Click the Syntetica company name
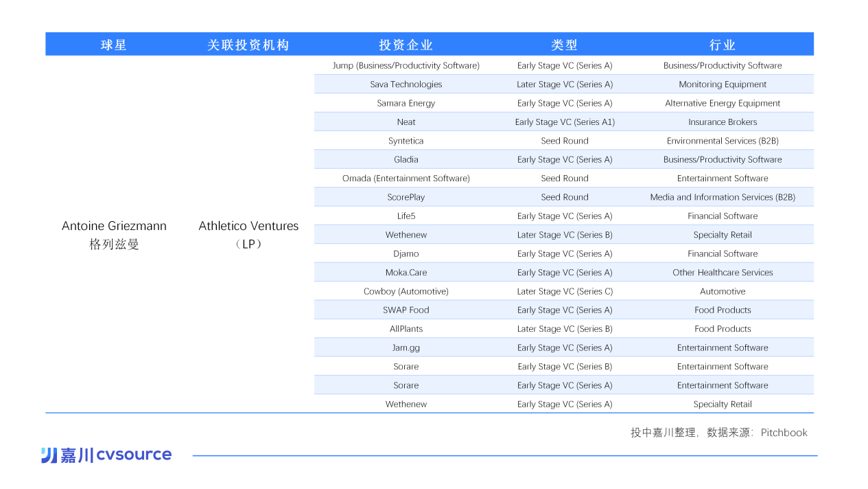Image resolution: width=868 pixels, height=489 pixels. tap(406, 141)
